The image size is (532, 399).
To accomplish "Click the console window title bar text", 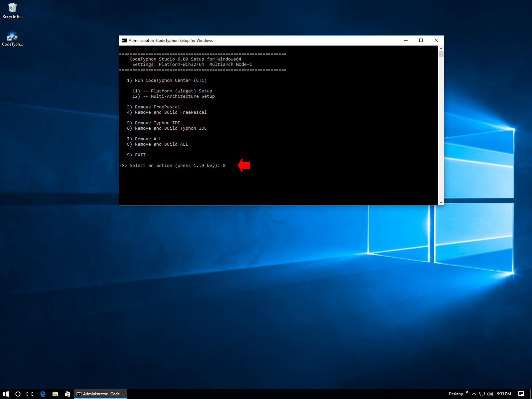I will (x=171, y=41).
